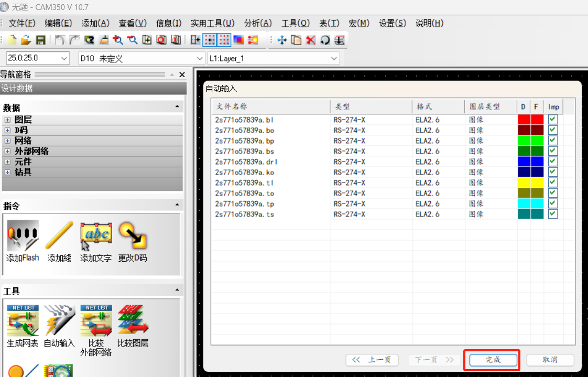Image resolution: width=588 pixels, height=377 pixels.
Task: Collapse the 指令 panel section arrow
Action: pyautogui.click(x=177, y=205)
